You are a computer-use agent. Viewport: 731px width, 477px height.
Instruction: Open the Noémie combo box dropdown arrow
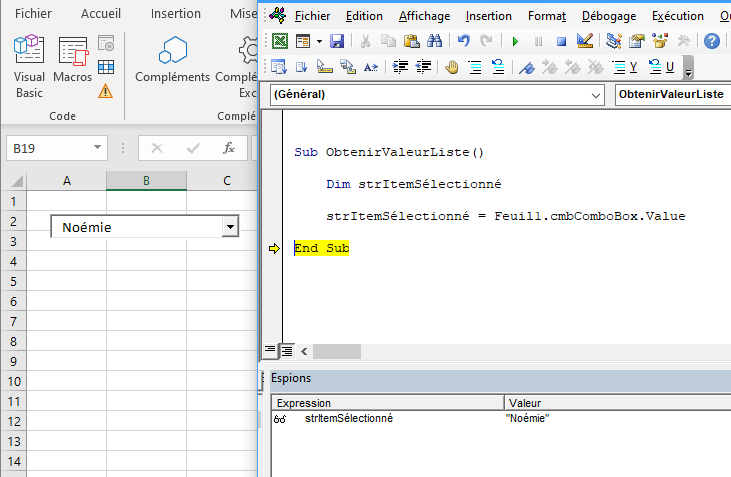pos(230,227)
